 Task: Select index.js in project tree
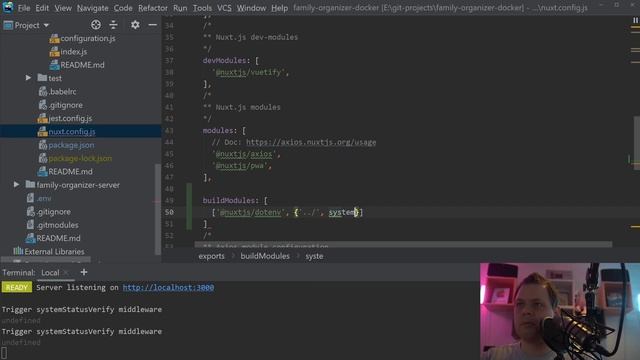(x=73, y=52)
